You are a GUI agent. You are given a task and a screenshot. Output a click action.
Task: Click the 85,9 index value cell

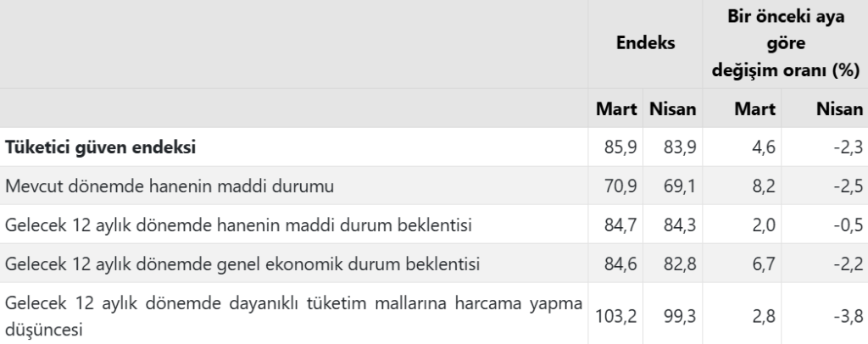[619, 147]
